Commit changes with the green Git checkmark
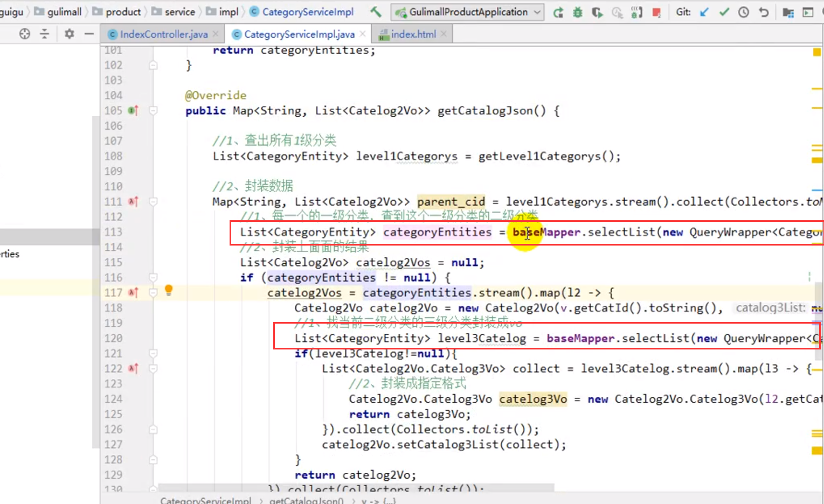Image resolution: width=824 pixels, height=504 pixels. coord(724,12)
